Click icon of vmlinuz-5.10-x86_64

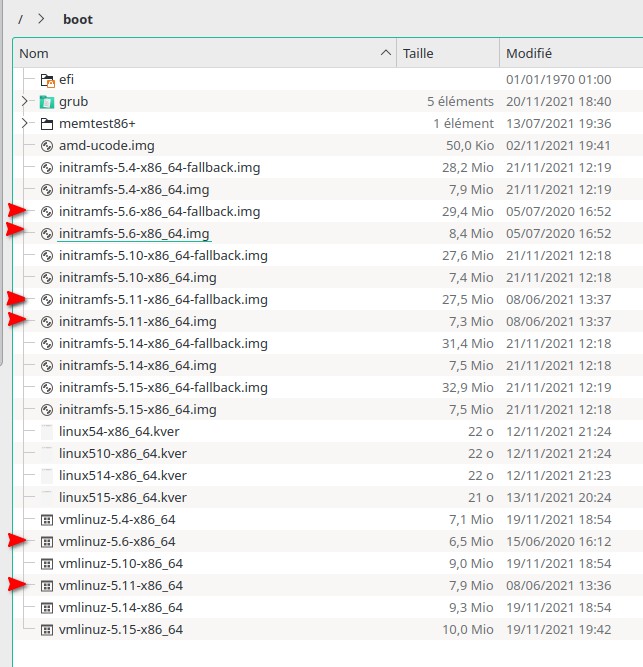pyautogui.click(x=47, y=564)
